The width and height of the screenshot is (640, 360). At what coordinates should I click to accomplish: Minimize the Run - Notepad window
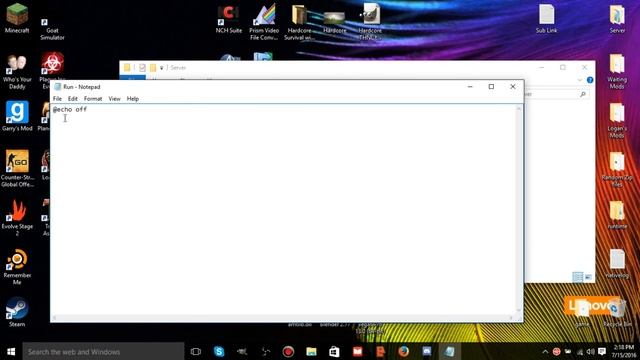point(470,87)
